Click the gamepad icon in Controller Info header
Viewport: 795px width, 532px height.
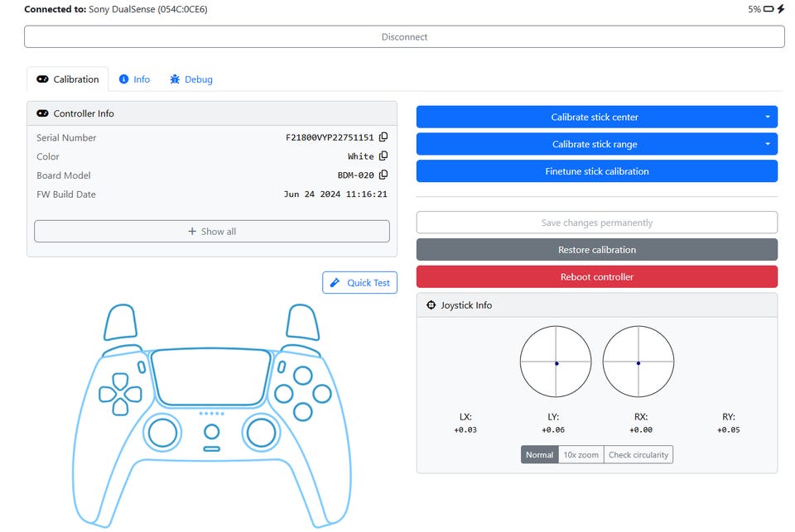click(42, 113)
